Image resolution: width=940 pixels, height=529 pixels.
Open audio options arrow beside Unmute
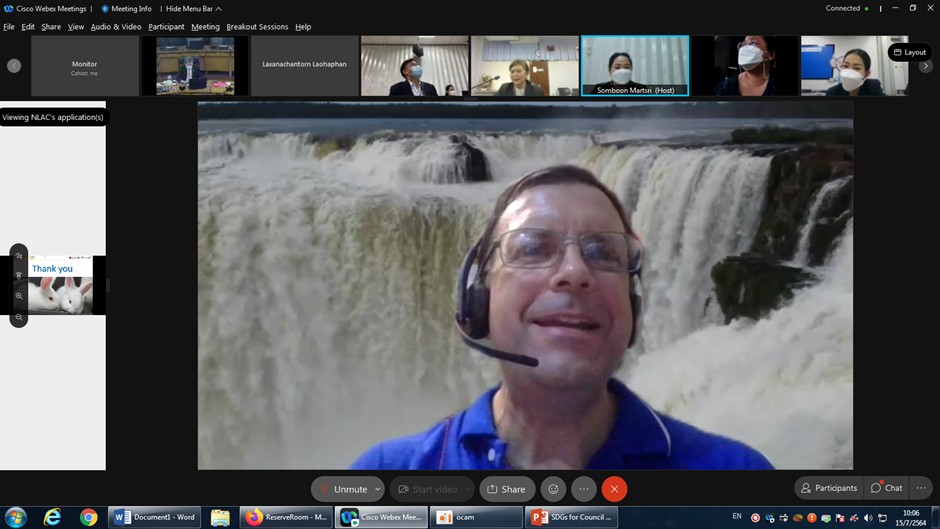click(x=378, y=489)
